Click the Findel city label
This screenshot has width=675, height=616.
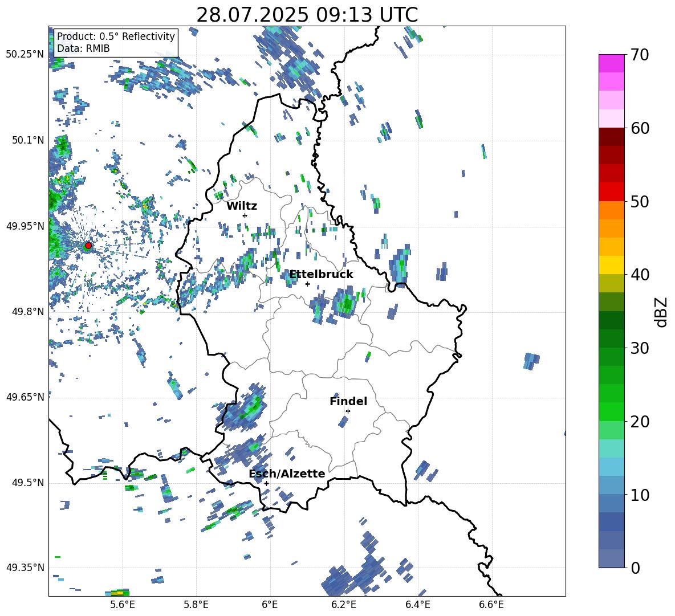[x=348, y=401]
